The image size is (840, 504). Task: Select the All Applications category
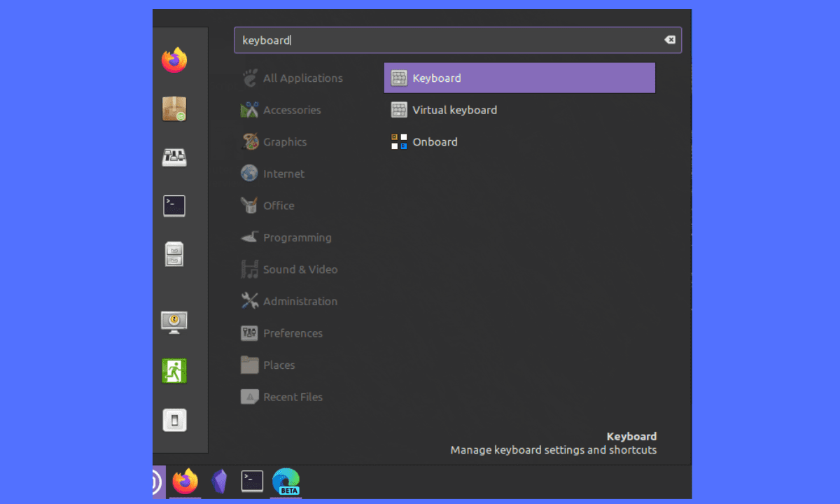[302, 78]
